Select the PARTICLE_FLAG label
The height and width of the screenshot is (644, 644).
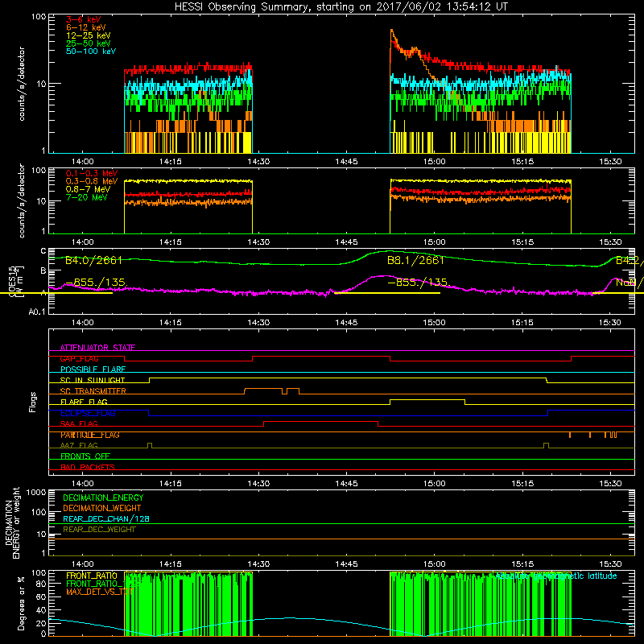click(x=90, y=435)
